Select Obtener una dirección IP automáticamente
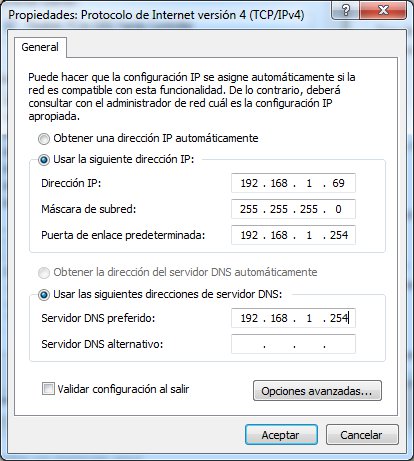The width and height of the screenshot is (414, 461). coord(44,139)
